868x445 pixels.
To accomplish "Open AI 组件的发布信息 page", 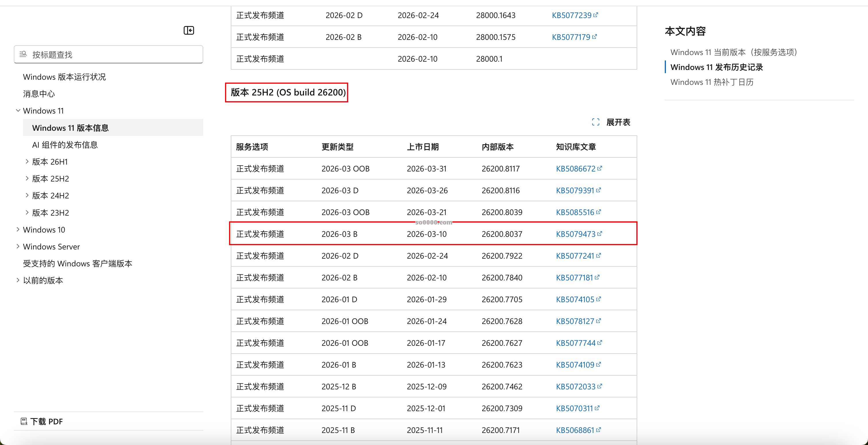I will [65, 145].
